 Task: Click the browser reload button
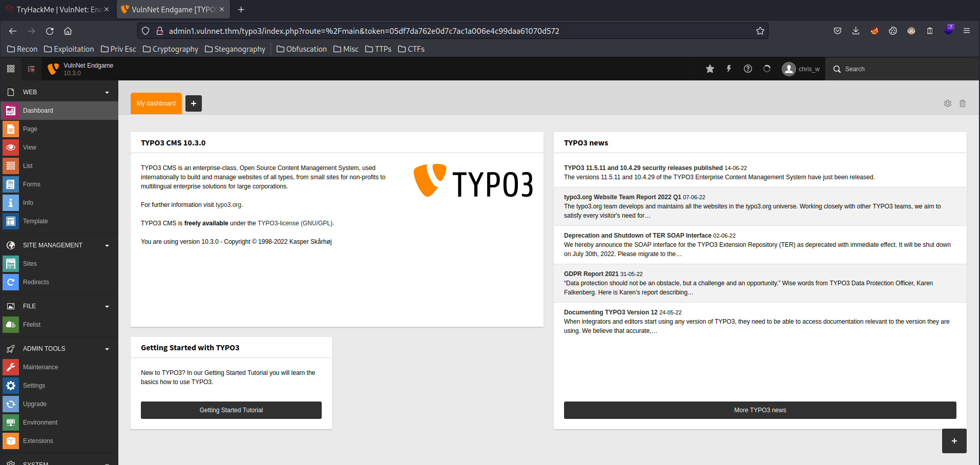tap(50, 31)
